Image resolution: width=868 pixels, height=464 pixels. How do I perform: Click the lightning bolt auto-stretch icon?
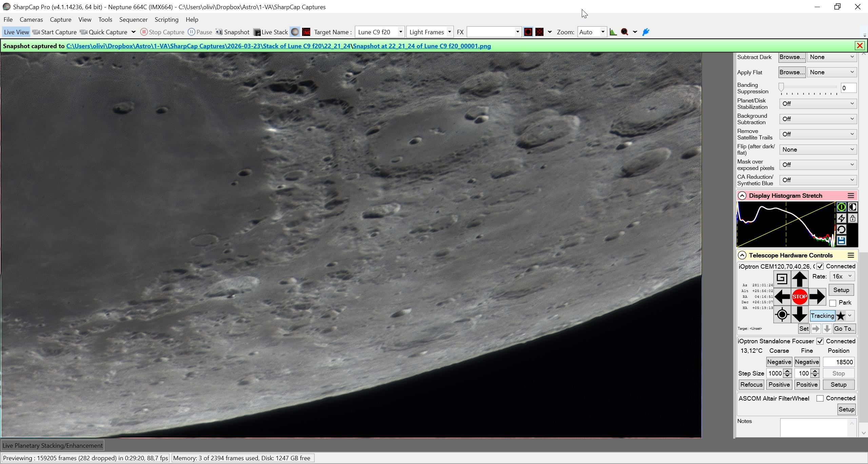coord(841,218)
